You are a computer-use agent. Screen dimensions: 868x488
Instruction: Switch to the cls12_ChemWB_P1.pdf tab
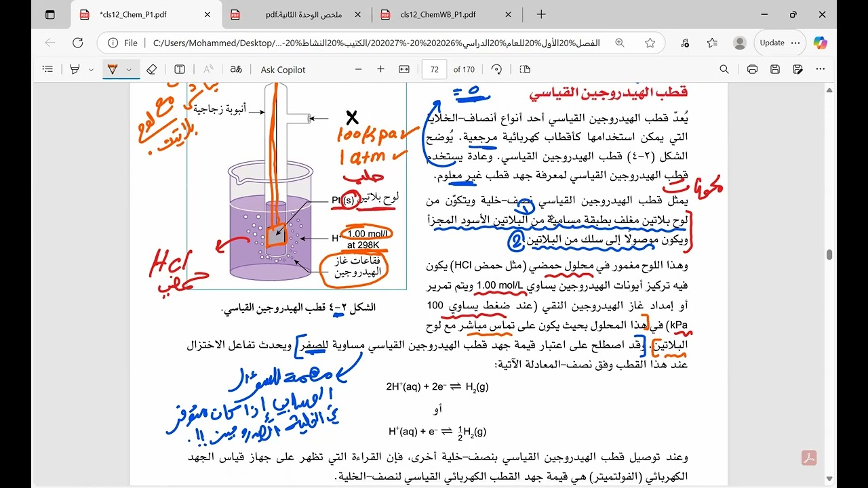447,14
